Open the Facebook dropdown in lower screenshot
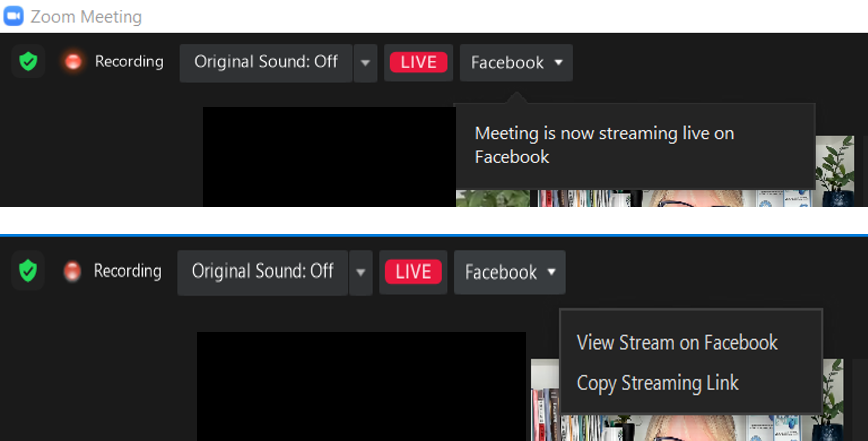Image resolution: width=868 pixels, height=441 pixels. [x=509, y=272]
